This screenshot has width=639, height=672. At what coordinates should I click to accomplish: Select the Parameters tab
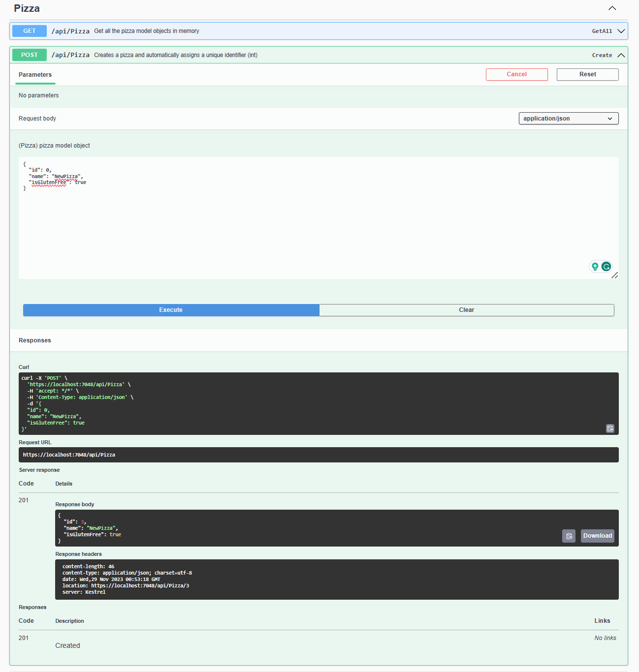coord(35,75)
